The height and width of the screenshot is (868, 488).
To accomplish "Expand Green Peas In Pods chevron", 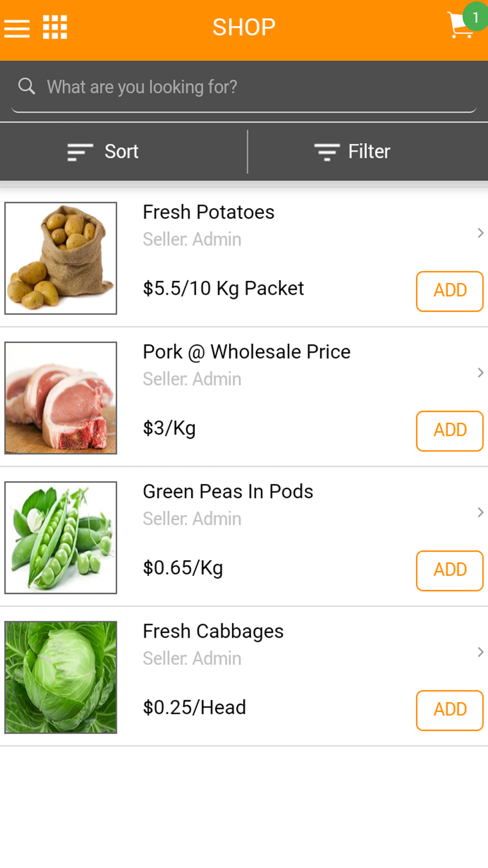I will [480, 512].
